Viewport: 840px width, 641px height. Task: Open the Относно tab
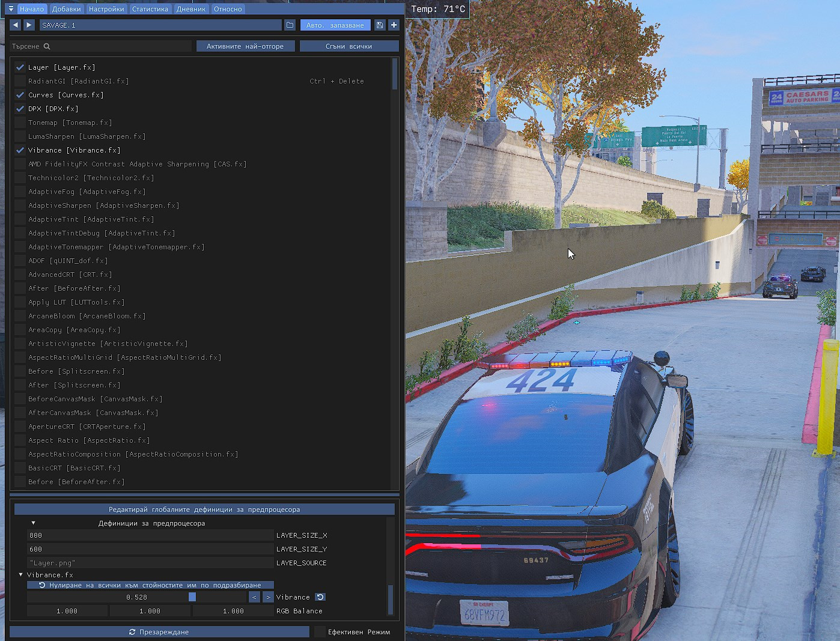pyautogui.click(x=228, y=9)
